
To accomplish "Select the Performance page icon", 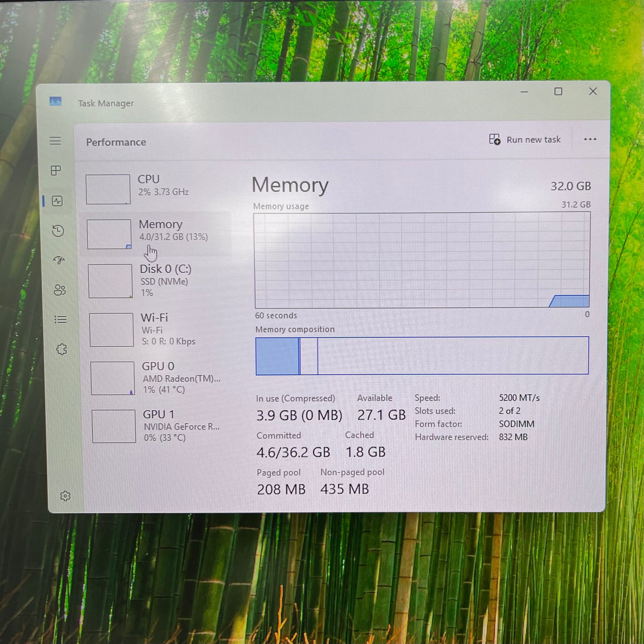I will [57, 201].
